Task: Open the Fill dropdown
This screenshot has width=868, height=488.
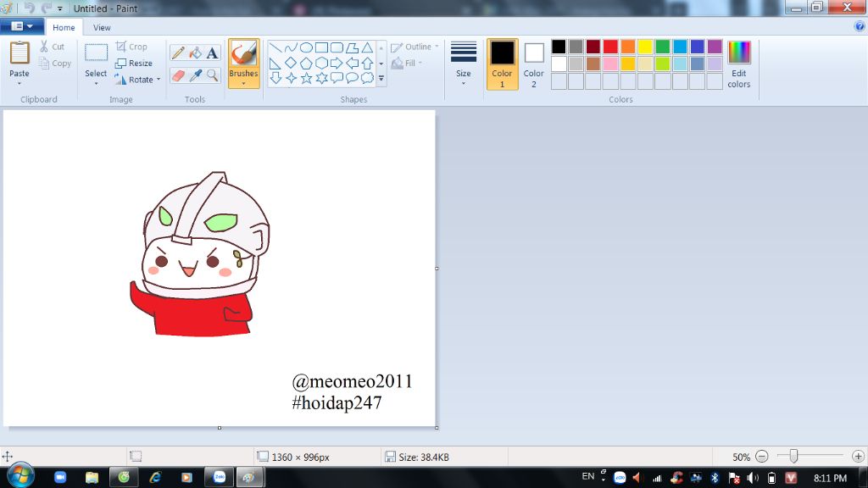Action: (406, 63)
